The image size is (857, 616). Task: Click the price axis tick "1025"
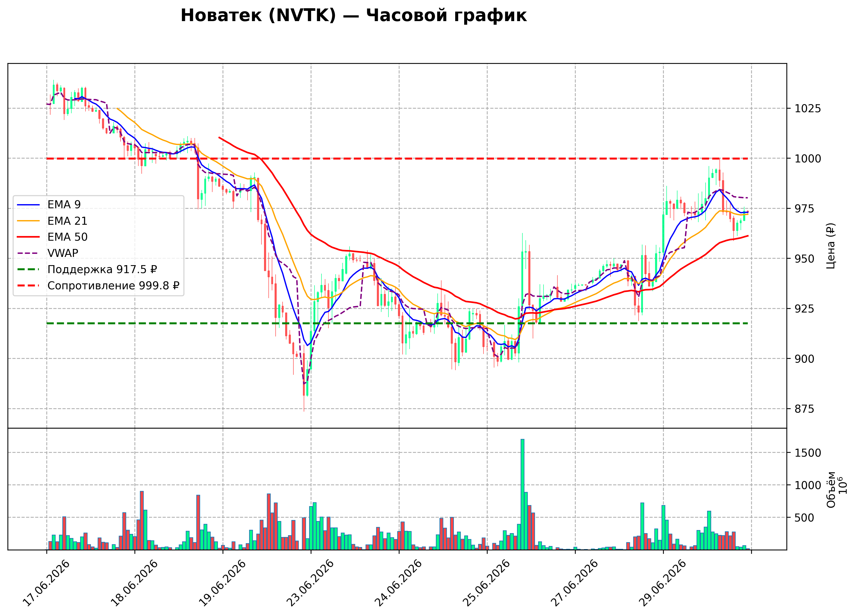pos(808,109)
